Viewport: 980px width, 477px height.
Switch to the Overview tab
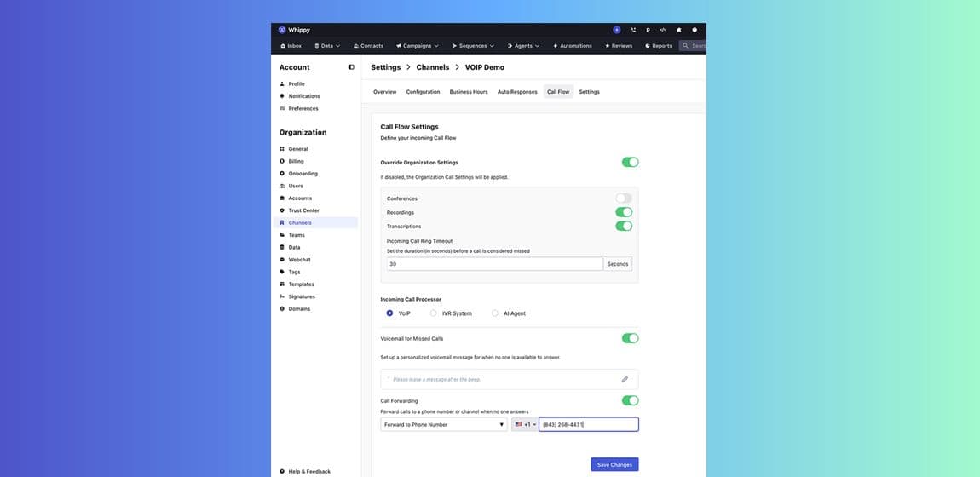click(385, 92)
